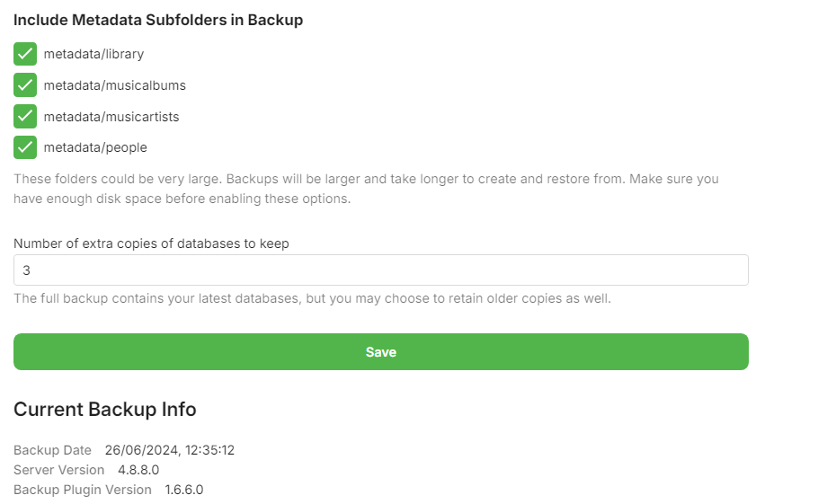827x504 pixels.
Task: Click the backup date value 26/06/2024, 12:35:12
Action: 170,450
